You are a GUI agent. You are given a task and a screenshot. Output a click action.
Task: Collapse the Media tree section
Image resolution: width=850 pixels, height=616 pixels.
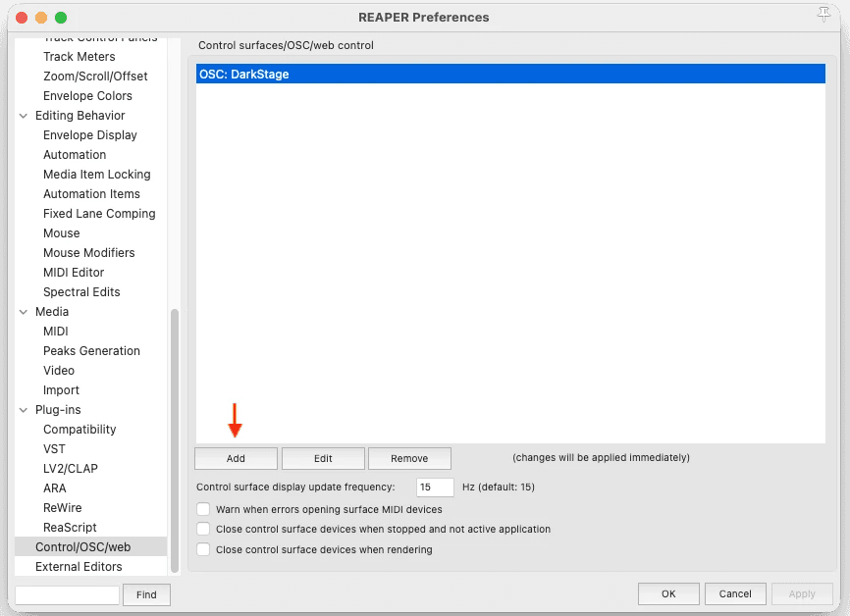(24, 312)
